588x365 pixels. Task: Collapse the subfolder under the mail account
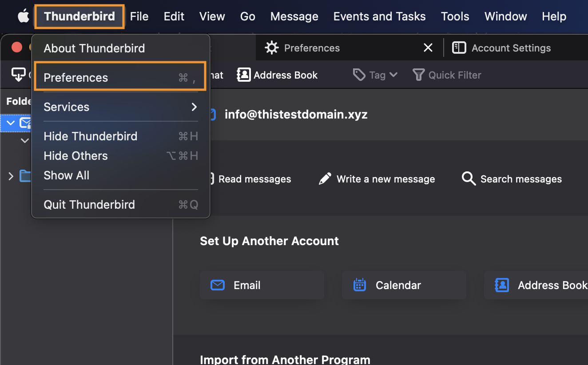tap(25, 140)
